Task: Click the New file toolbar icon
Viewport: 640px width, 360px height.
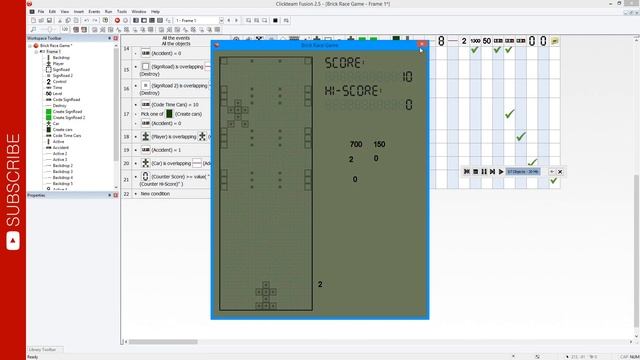Action: point(33,20)
